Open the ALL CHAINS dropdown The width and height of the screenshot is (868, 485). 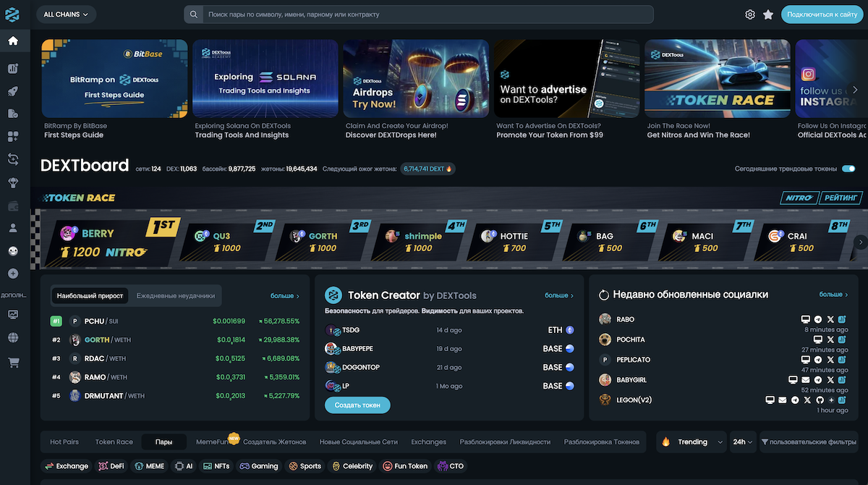click(x=66, y=14)
